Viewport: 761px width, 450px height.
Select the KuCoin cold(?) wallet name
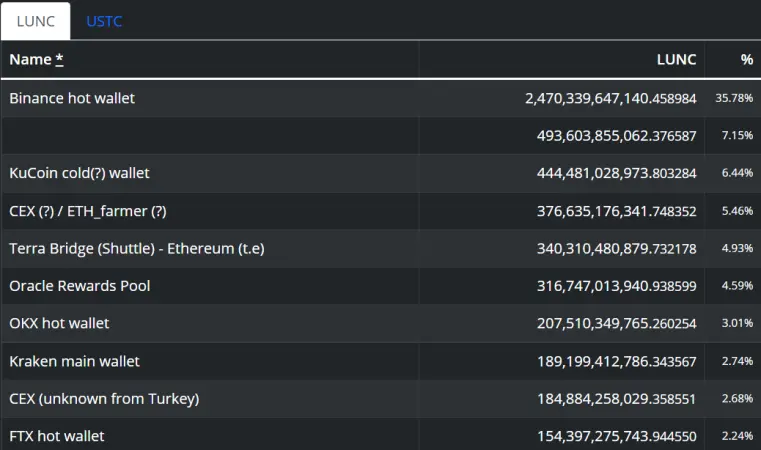[79, 173]
